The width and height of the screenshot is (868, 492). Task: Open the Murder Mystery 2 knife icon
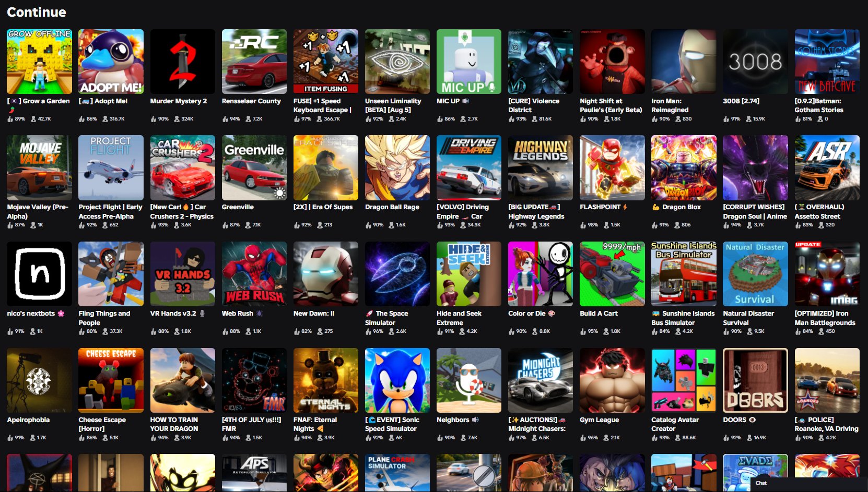pos(182,62)
